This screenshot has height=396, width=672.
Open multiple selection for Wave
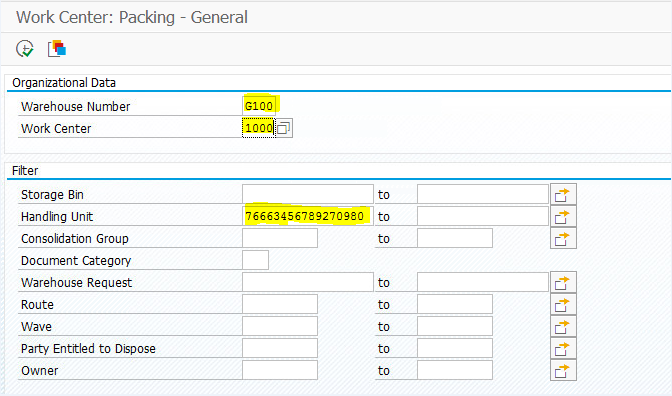563,327
